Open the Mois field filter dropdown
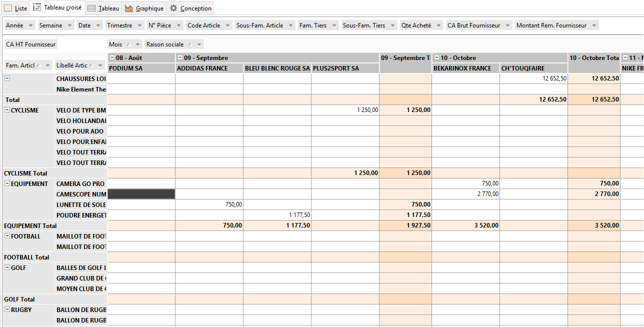This screenshot has width=644, height=327. (x=137, y=44)
